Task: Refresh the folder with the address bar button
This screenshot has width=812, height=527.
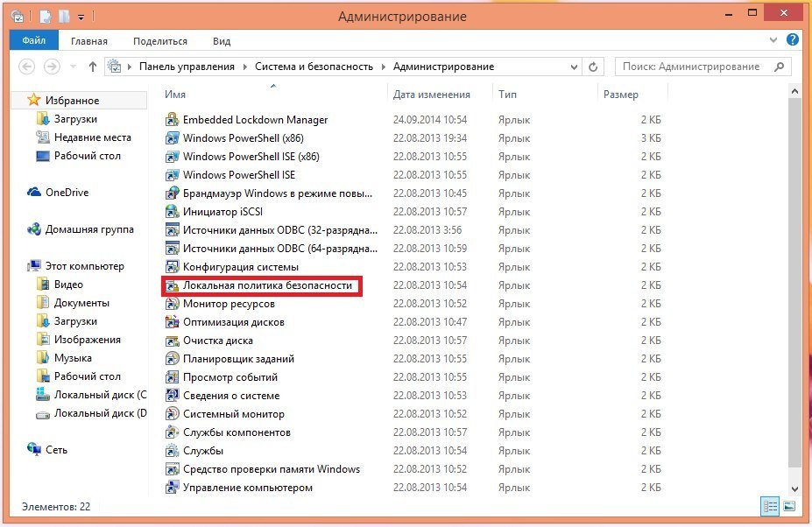Action: [x=593, y=67]
